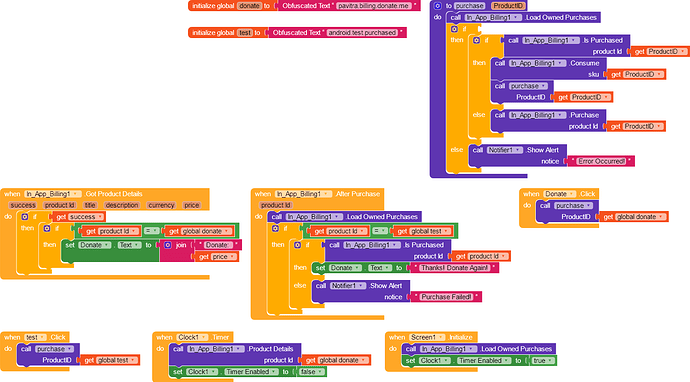
Task: Select the 'Thanks! Donate Again!' text field
Action: click(x=455, y=268)
